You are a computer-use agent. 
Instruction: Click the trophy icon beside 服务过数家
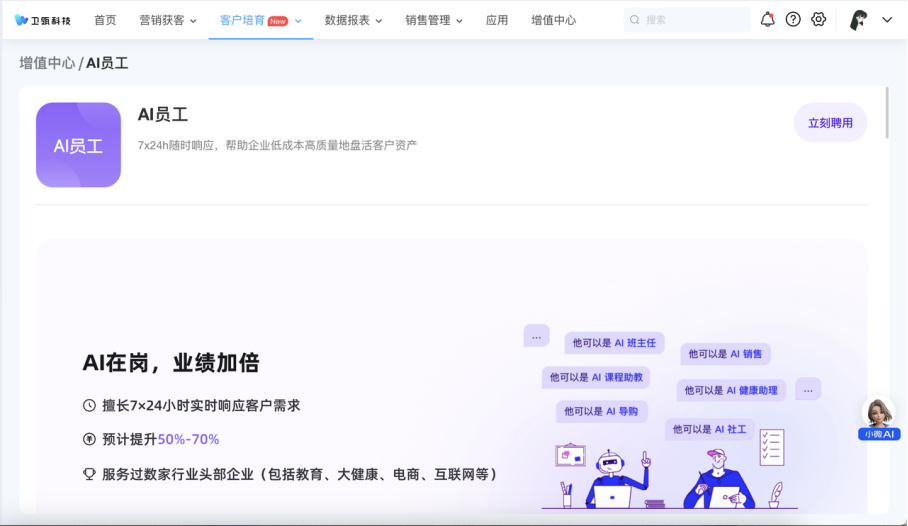[89, 474]
